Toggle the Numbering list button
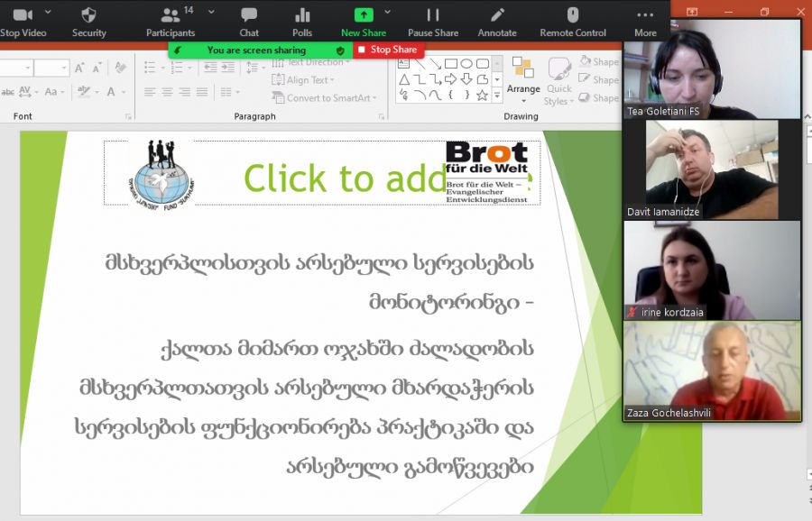 [177, 68]
